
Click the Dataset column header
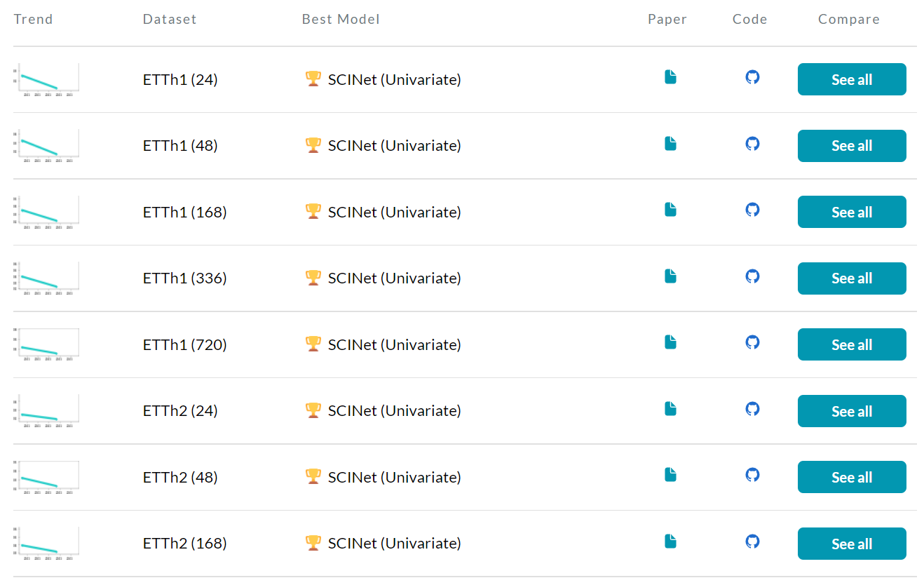coord(170,20)
